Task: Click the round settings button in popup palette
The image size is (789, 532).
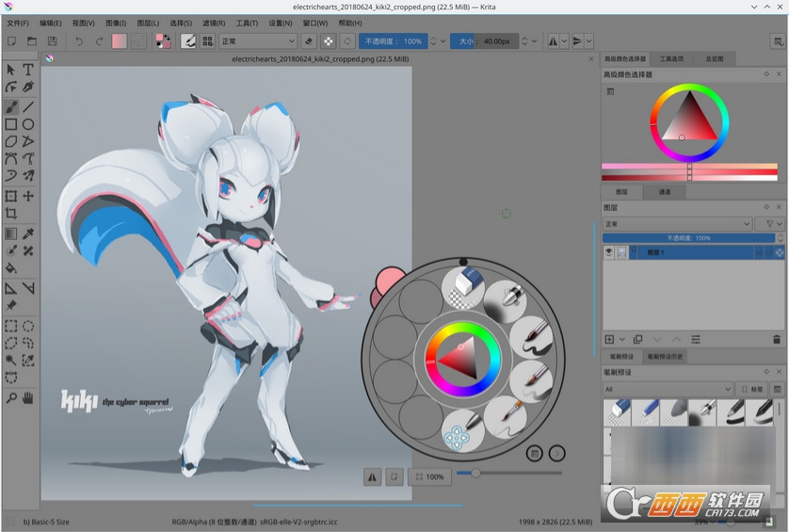Action: 535,454
